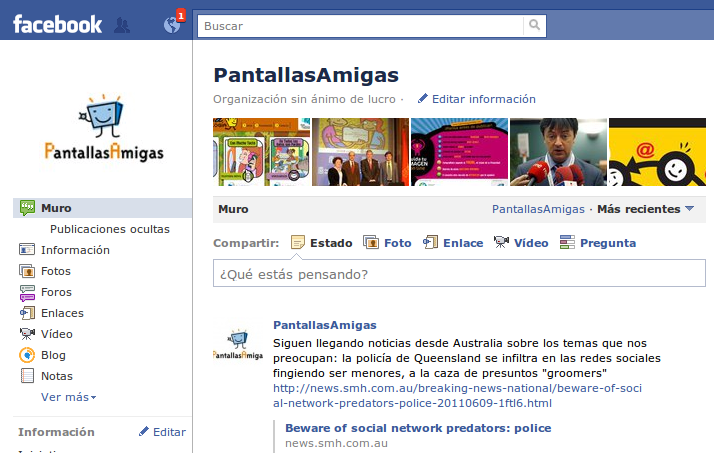The height and width of the screenshot is (453, 714).
Task: Click the Estado notepad icon
Action: tap(298, 242)
